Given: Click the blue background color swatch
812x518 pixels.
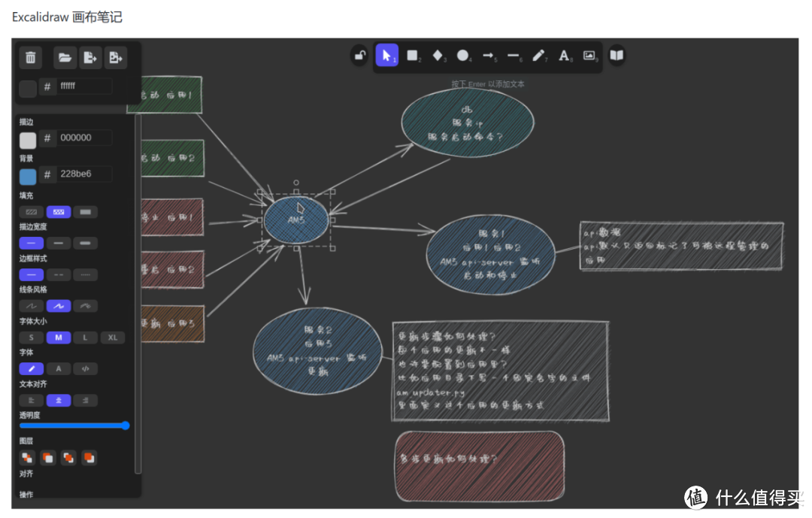Looking at the screenshot, I should 28,176.
